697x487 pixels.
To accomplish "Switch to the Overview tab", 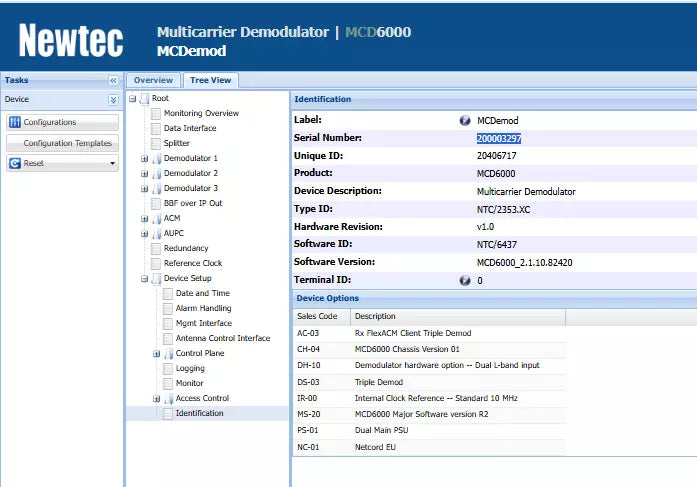I will [153, 80].
